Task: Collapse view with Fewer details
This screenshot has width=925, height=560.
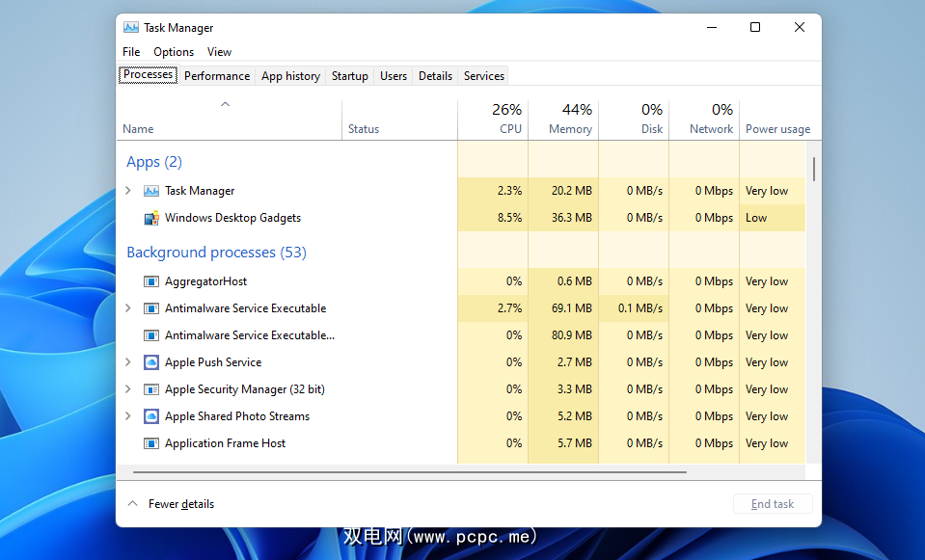Action: (x=172, y=504)
